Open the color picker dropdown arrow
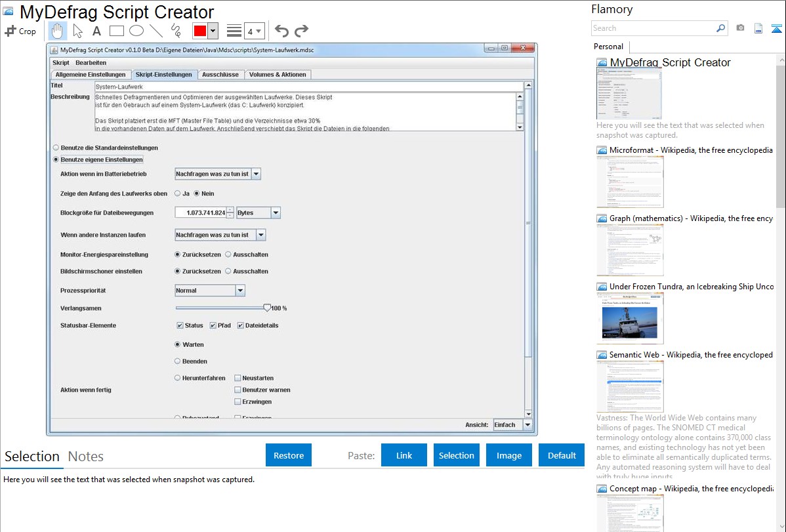 (213, 31)
